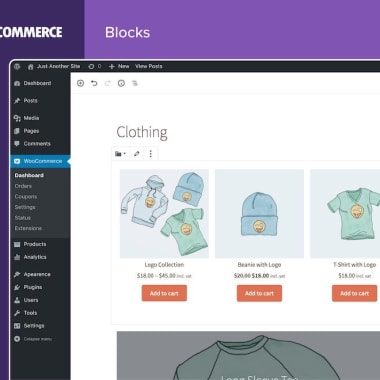Image resolution: width=380 pixels, height=380 pixels.
Task: Open the Plugins menu
Action: 28,287
